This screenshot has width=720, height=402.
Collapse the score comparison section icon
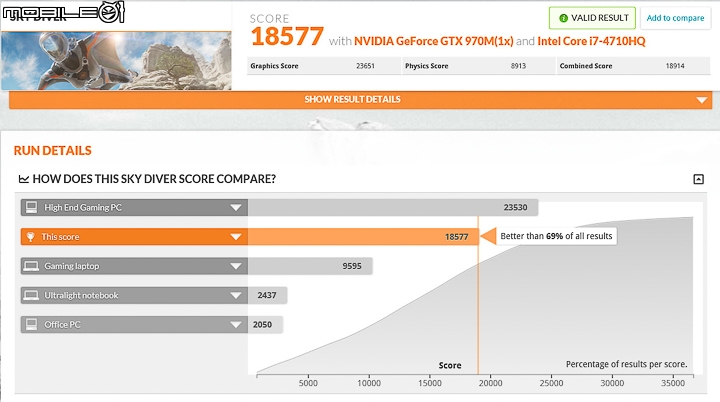pyautogui.click(x=698, y=179)
